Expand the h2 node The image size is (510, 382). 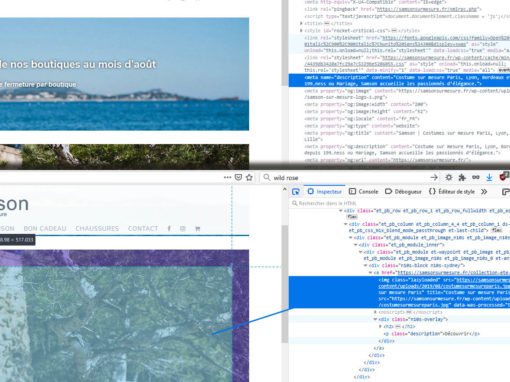tap(380, 326)
